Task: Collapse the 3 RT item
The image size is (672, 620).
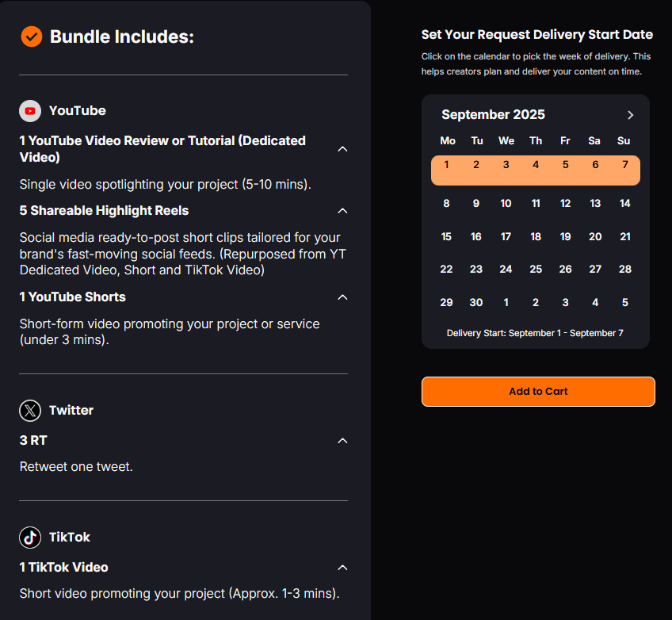Action: (342, 441)
